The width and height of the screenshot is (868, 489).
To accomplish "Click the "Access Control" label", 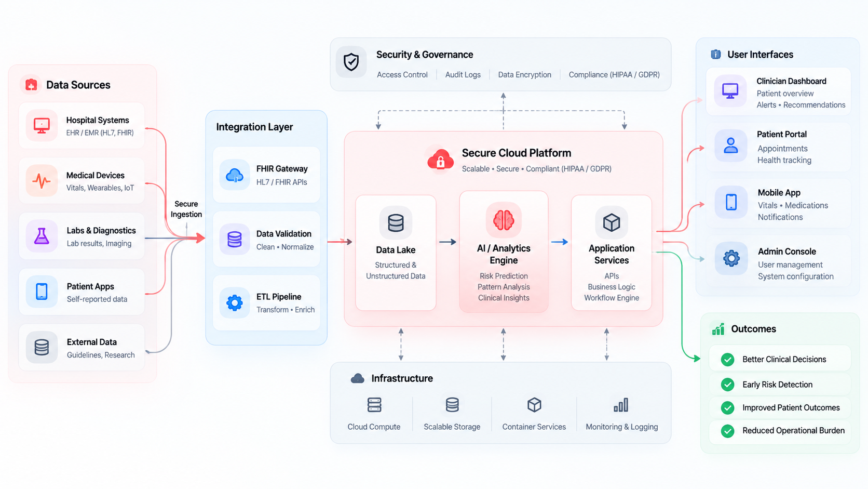I will (402, 75).
